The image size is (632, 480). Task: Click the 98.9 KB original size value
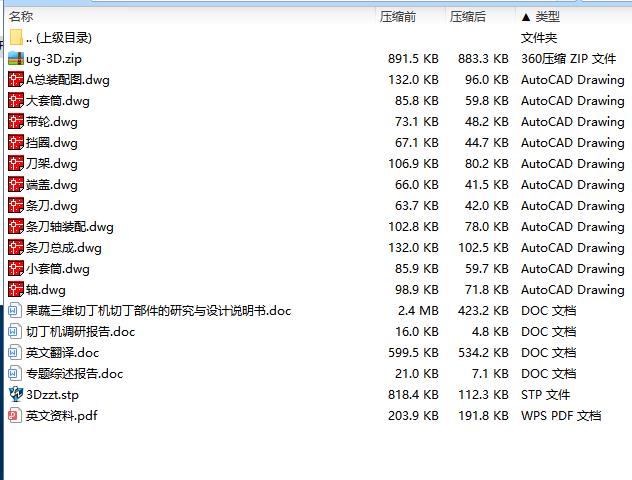pos(416,289)
